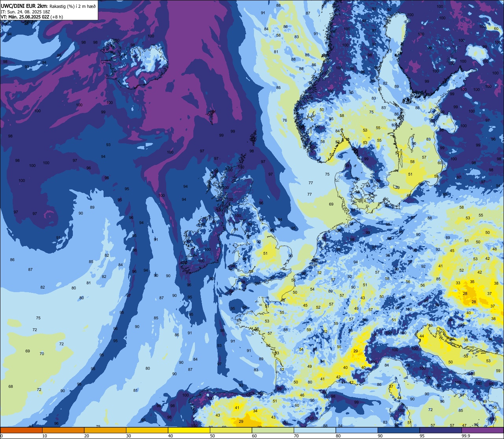Select the purple legend swatch above 99.9%
The width and height of the screenshot is (504, 439).
pos(482,430)
